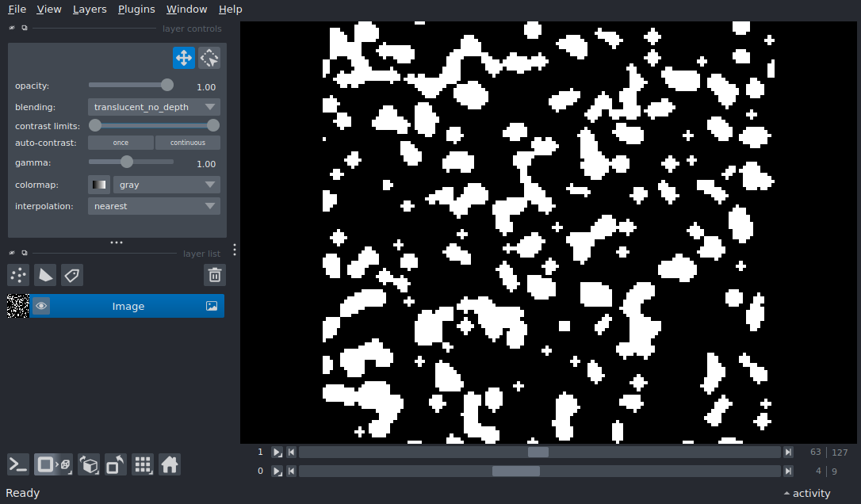The image size is (861, 504).
Task: Click auto-contrast once button
Action: (121, 143)
